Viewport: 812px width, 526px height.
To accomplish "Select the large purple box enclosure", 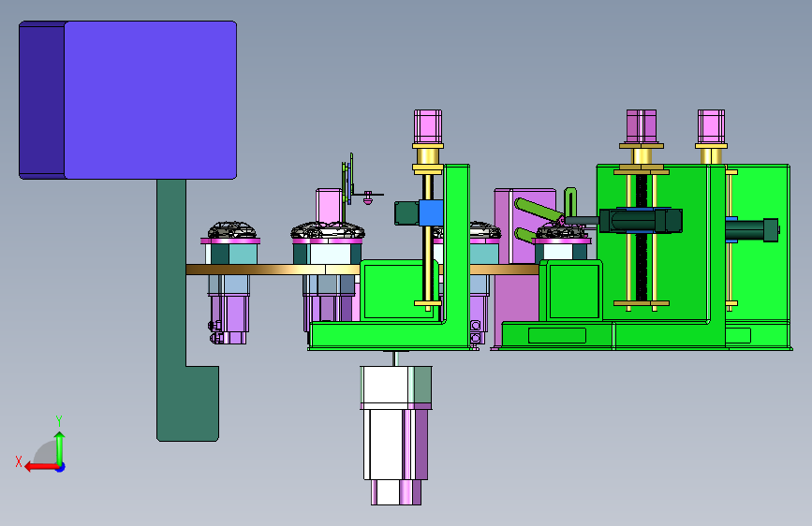I will (x=128, y=100).
